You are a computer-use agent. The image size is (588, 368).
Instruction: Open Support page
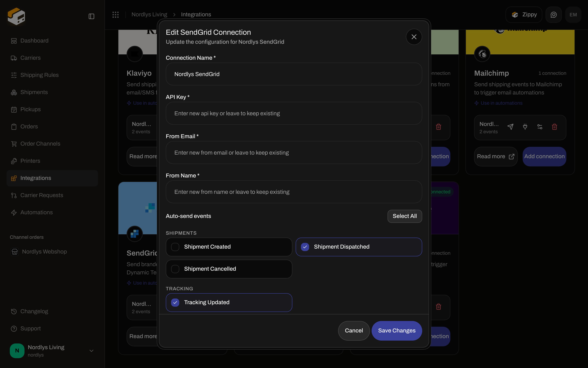(52, 329)
